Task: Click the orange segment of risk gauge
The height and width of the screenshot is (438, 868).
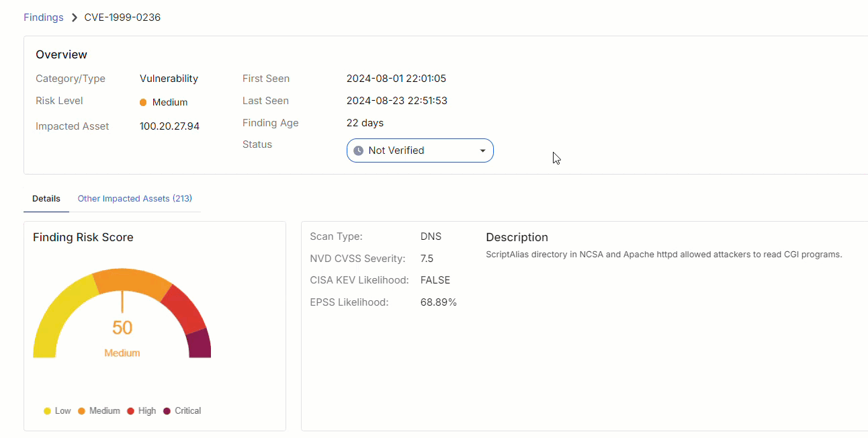Action: click(x=132, y=281)
